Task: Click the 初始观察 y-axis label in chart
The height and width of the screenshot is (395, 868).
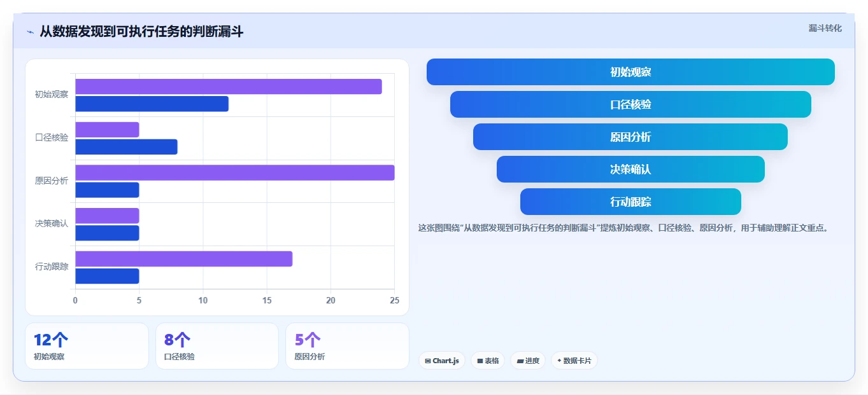Action: point(52,95)
